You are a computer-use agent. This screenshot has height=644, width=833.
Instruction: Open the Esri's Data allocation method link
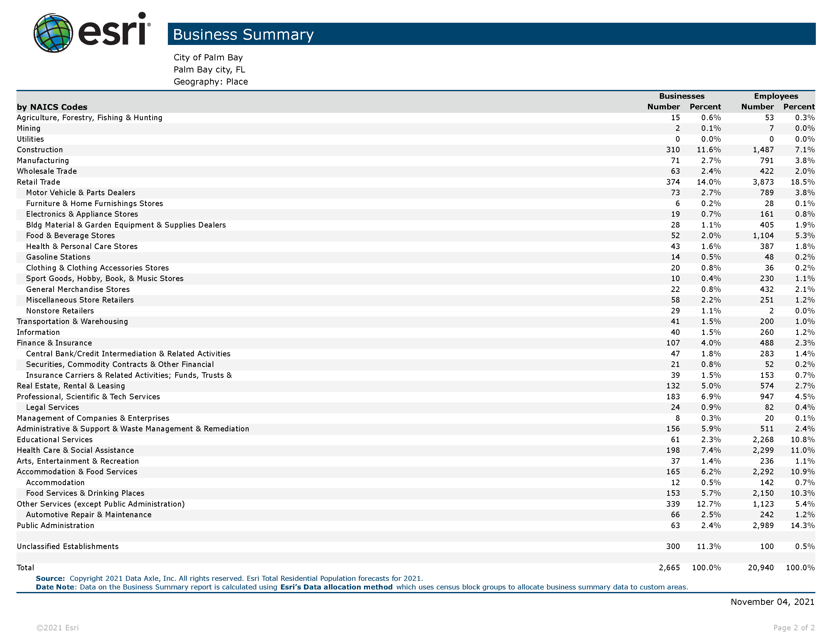336,587
